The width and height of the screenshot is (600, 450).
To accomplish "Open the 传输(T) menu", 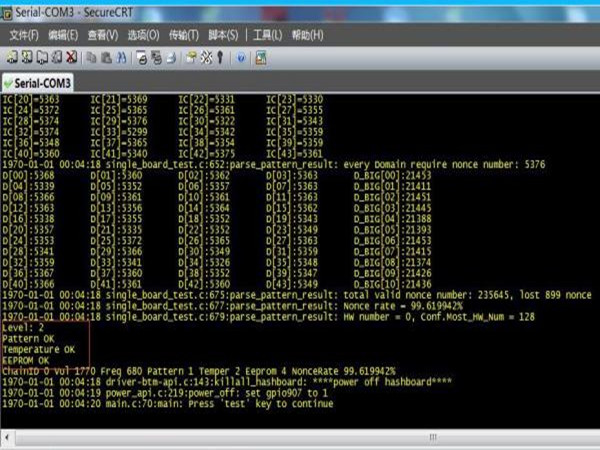I will [185, 35].
